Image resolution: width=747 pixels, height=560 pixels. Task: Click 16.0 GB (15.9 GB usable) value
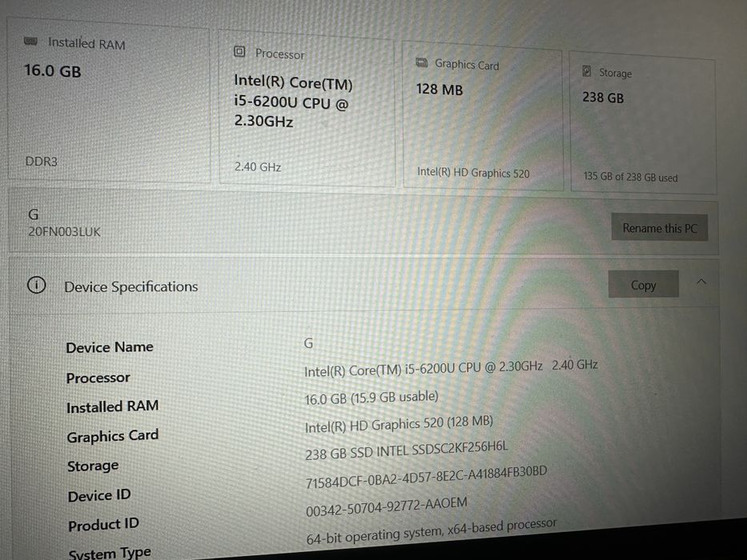pos(371,398)
